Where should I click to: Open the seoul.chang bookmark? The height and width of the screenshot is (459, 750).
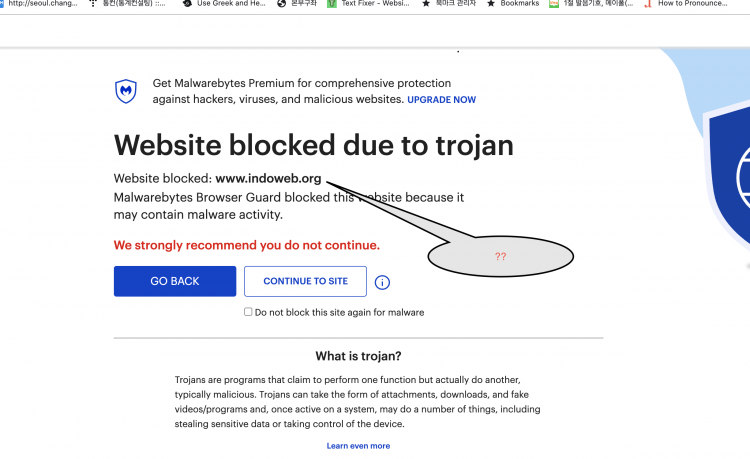pyautogui.click(x=42, y=4)
